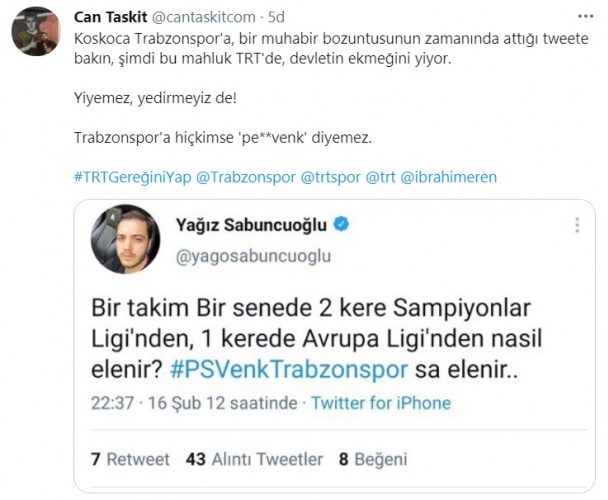The height and width of the screenshot is (500, 608).
Task: Click the @yagosabuncuoglu handle
Action: coord(253,256)
